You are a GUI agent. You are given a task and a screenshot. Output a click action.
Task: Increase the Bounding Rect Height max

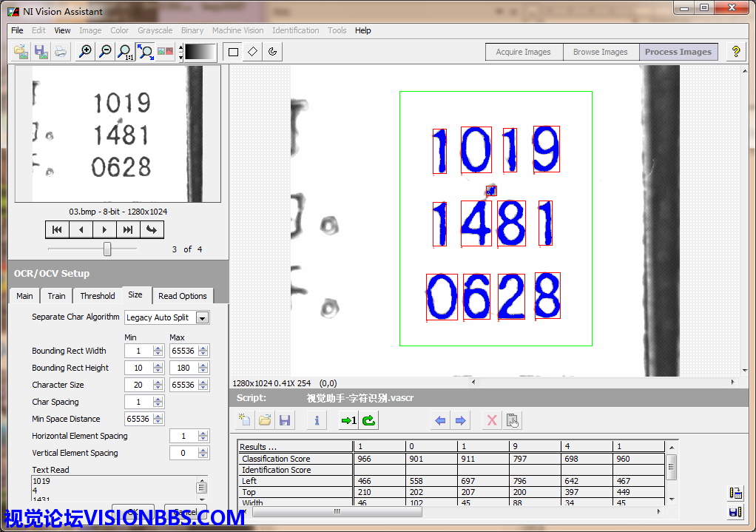pyautogui.click(x=203, y=365)
